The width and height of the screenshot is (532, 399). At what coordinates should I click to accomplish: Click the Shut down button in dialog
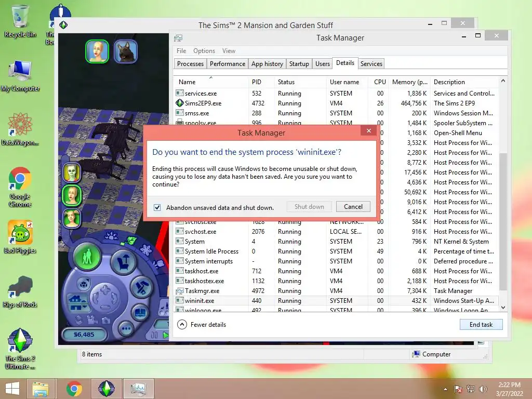tap(309, 207)
